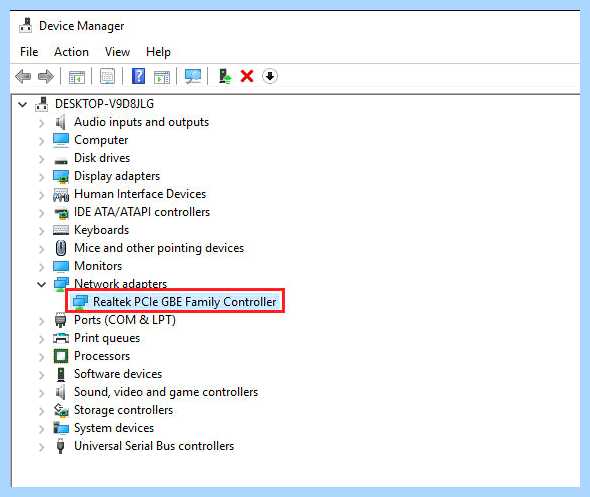Expand the Print queues category
The height and width of the screenshot is (497, 590).
point(41,339)
